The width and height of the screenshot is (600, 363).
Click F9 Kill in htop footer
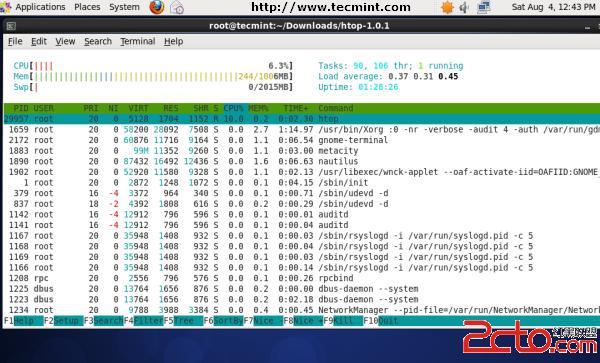[x=343, y=321]
